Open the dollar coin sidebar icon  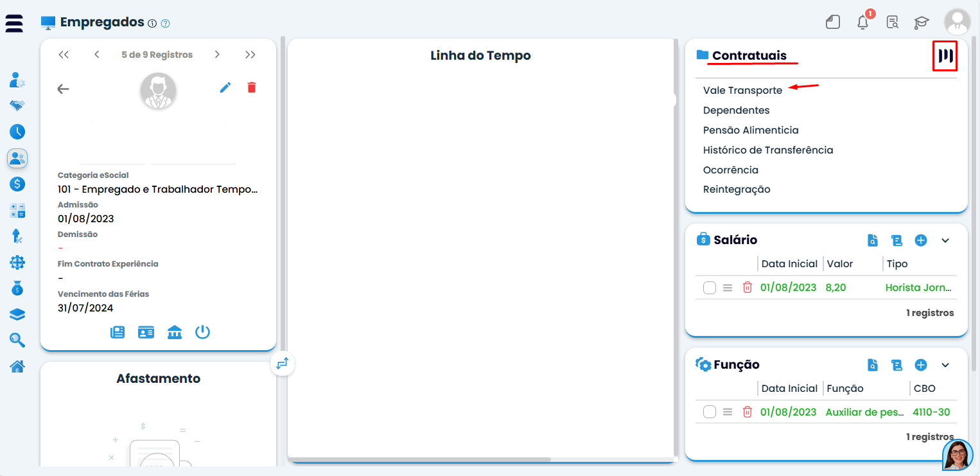[17, 184]
